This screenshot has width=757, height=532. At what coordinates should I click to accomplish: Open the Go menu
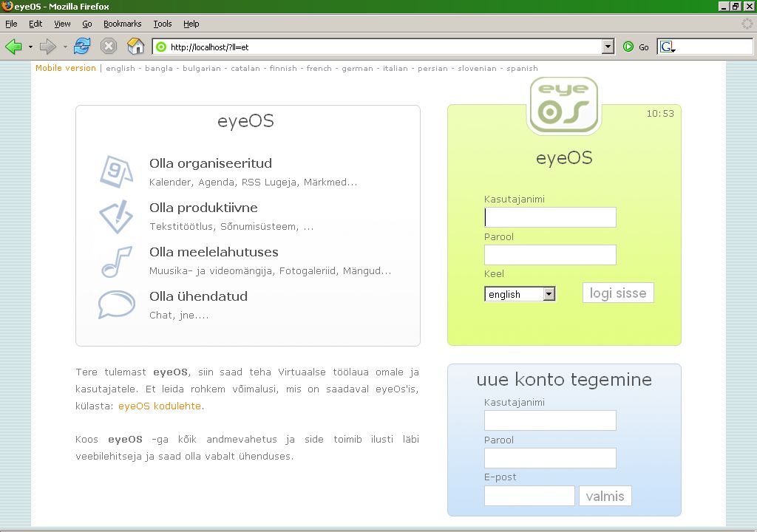click(87, 24)
